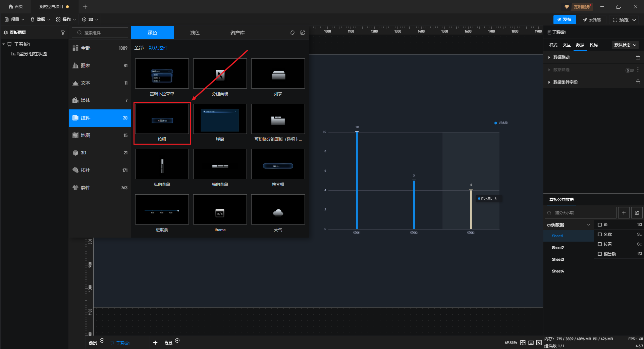644x349 pixels.
Task: Click the 搜索组件 search field
Action: [100, 33]
